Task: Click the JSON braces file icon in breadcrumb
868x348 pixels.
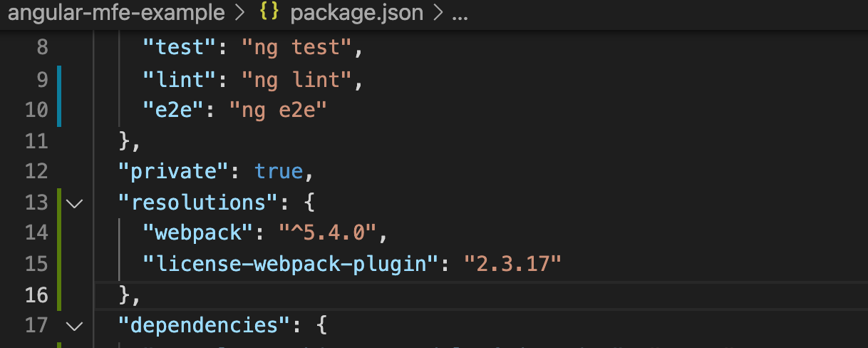Action: click(x=268, y=13)
